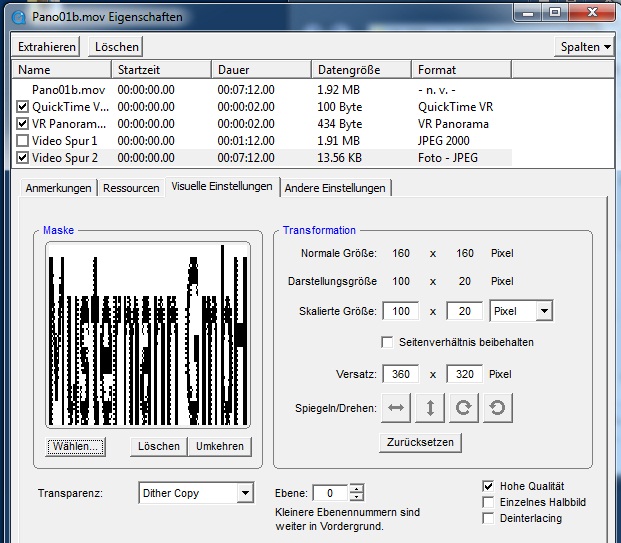Enable the Video Spur 1 checkbox
This screenshot has height=543, width=621.
[22, 141]
